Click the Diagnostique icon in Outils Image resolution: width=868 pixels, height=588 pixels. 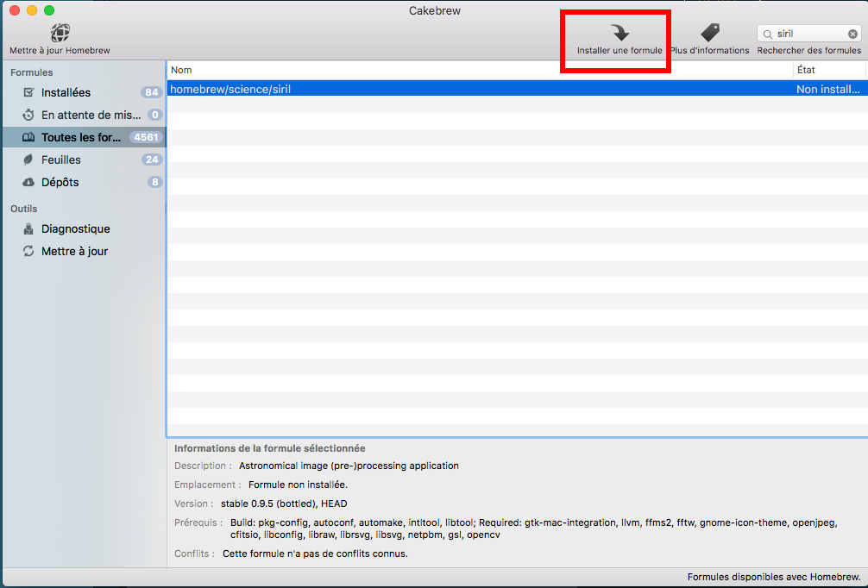pos(28,228)
